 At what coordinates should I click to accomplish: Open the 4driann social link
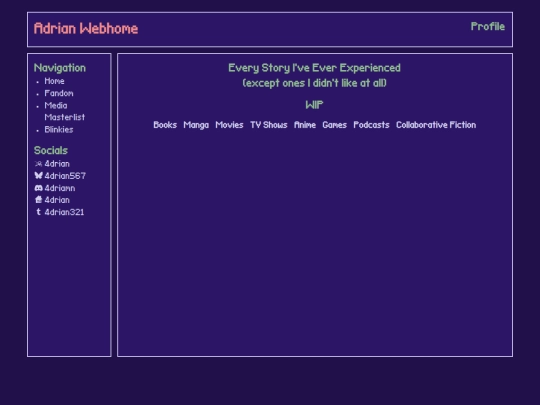click(x=60, y=188)
